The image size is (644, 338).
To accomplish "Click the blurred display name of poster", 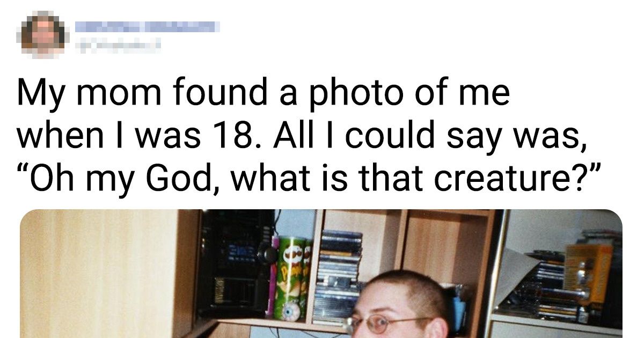I will [x=147, y=26].
